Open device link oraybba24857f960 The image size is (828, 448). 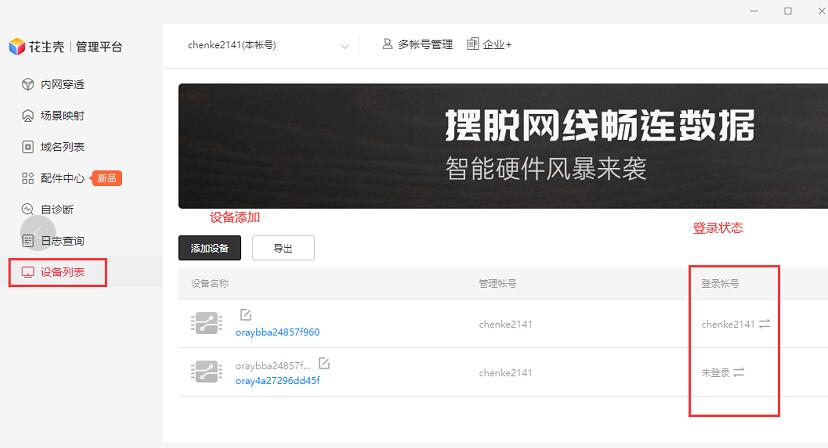pos(277,332)
